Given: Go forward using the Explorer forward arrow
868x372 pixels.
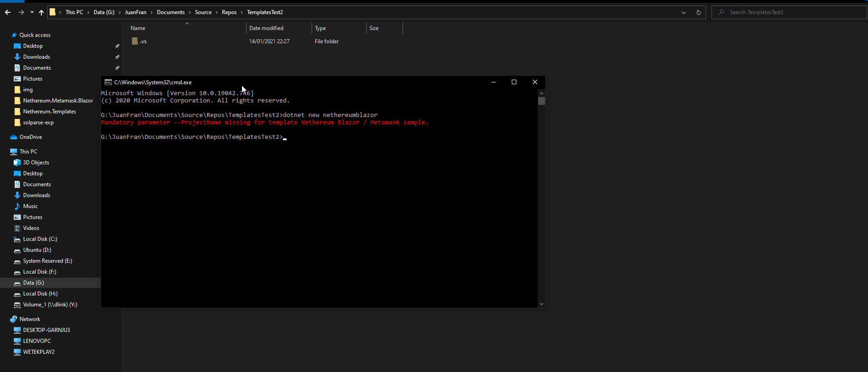Looking at the screenshot, I should 21,12.
